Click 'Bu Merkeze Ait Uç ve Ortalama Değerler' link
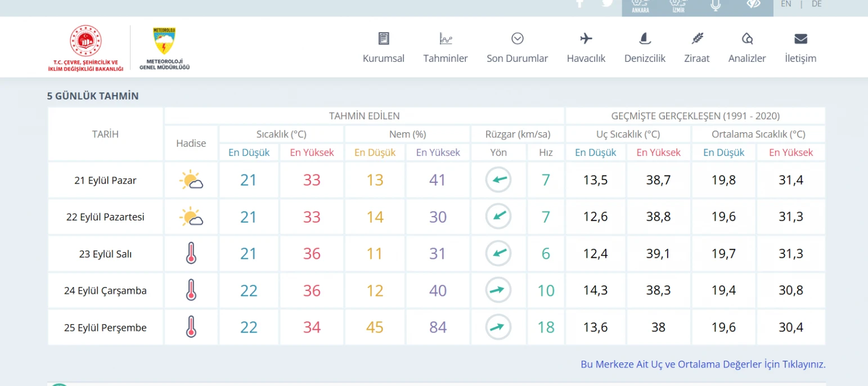Image resolution: width=868 pixels, height=386 pixels. 703,364
